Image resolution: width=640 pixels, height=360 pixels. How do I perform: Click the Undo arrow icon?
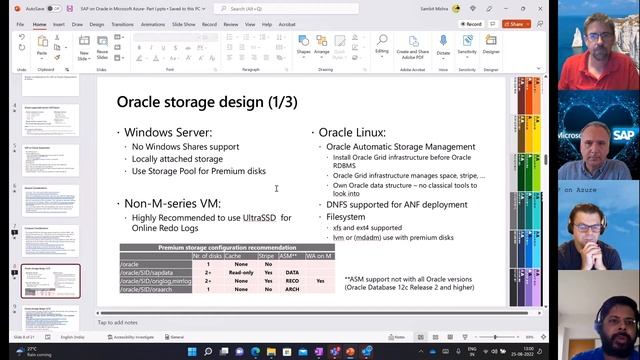(x=22, y=38)
